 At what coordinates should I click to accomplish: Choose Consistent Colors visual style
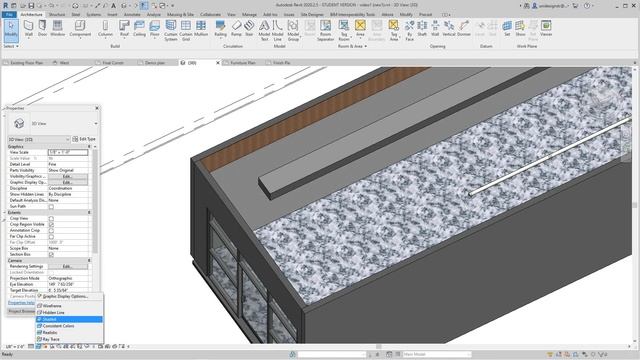click(x=69, y=326)
